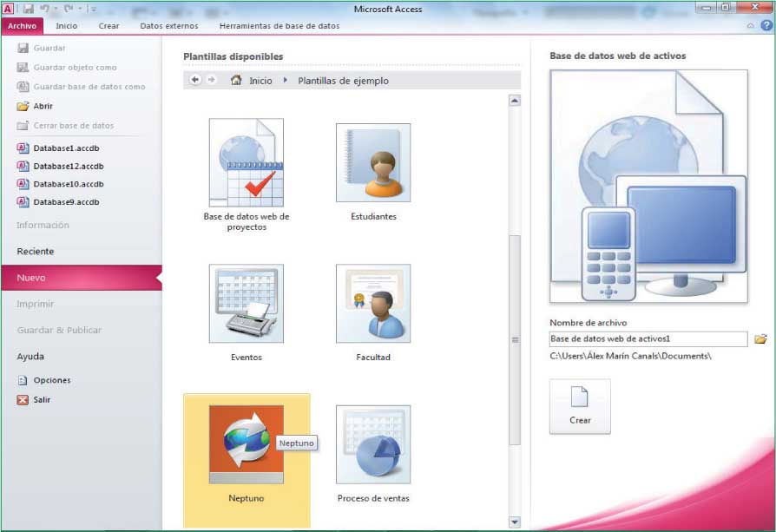Click the browse folder icon next to file name
Viewport: 776px width, 532px height.
(760, 339)
